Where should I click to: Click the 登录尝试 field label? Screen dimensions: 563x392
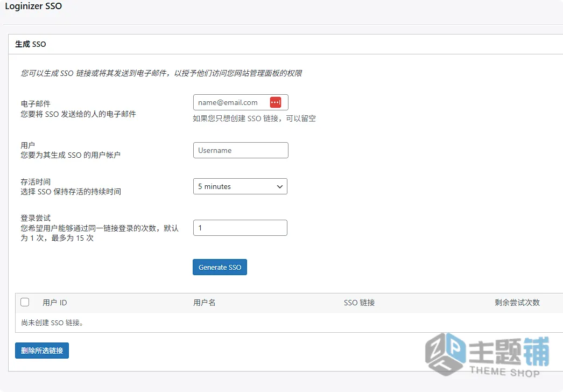[36, 218]
